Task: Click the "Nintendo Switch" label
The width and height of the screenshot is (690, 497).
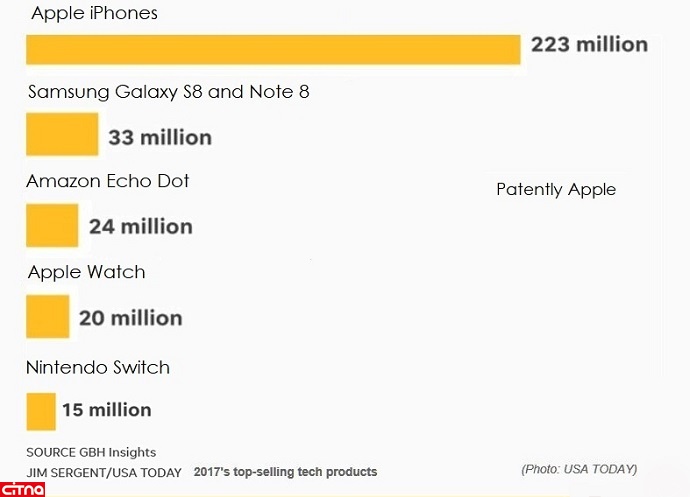Action: 98,367
